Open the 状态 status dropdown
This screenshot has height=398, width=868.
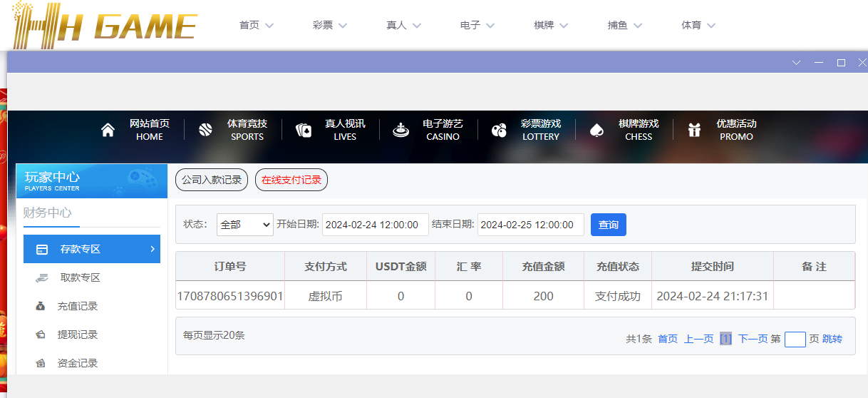click(244, 225)
